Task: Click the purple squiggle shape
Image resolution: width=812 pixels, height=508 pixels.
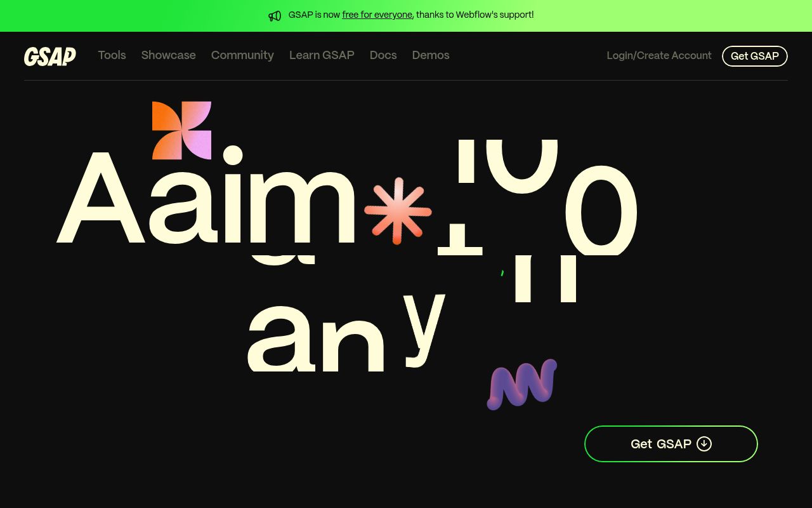Action: [x=521, y=385]
